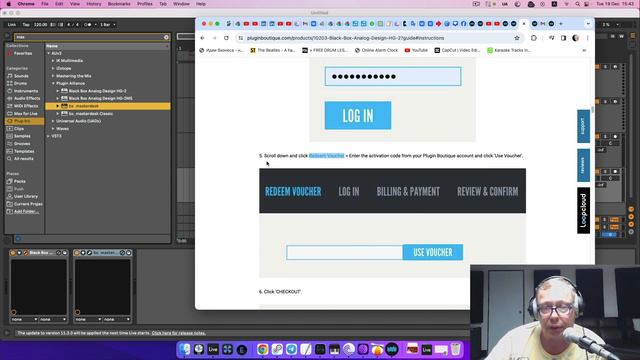
Task: Select Plug-Ins category
Action: point(24,121)
